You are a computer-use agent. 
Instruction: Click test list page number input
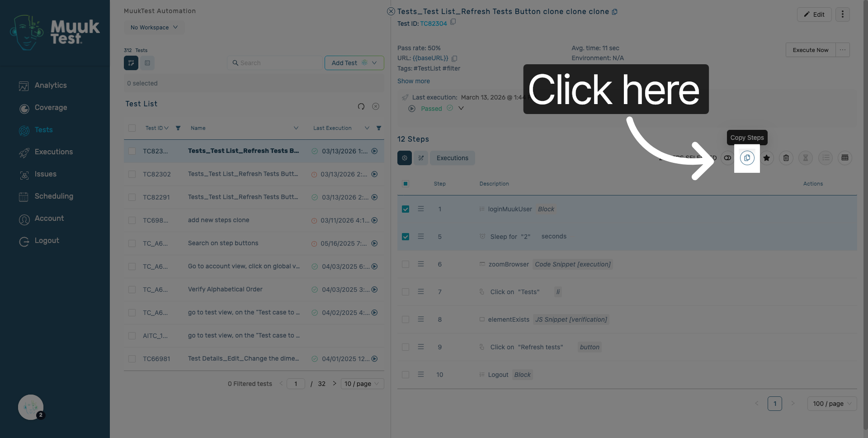pyautogui.click(x=296, y=384)
